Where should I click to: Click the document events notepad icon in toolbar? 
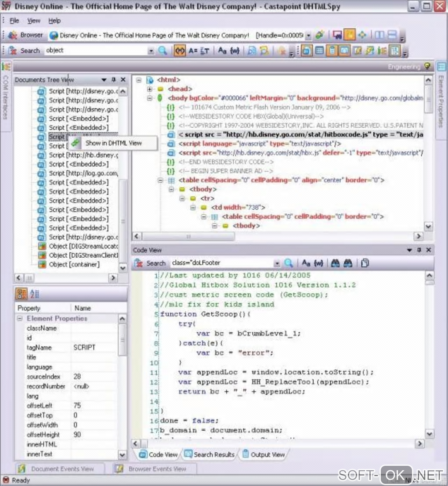tap(358, 50)
